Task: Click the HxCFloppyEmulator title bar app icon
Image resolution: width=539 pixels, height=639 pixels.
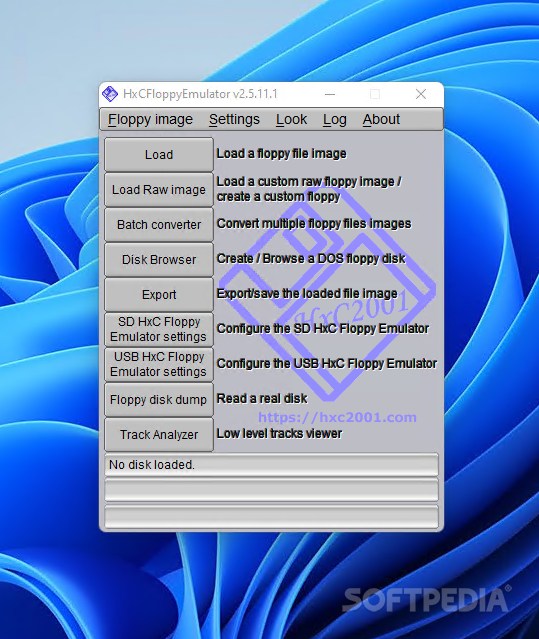Action: [x=110, y=94]
